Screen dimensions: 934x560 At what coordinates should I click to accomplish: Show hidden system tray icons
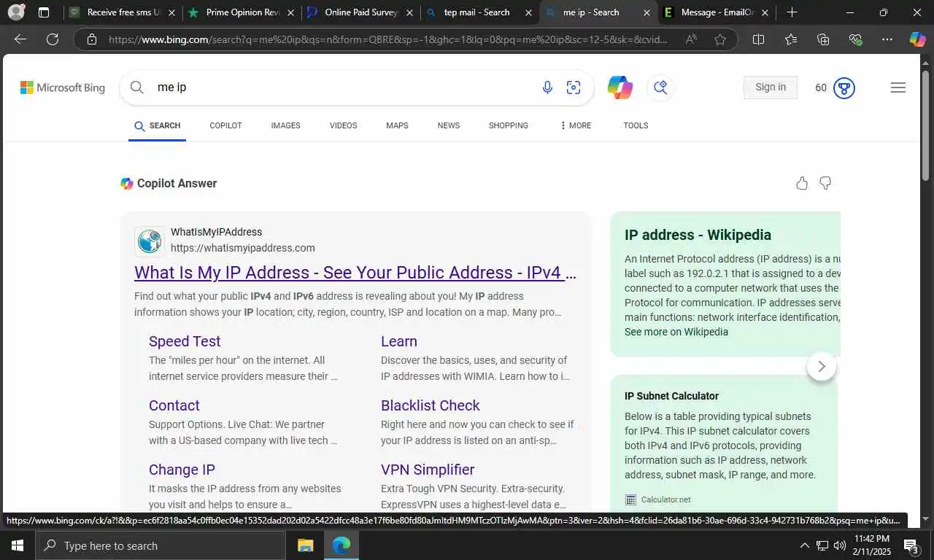pos(805,545)
